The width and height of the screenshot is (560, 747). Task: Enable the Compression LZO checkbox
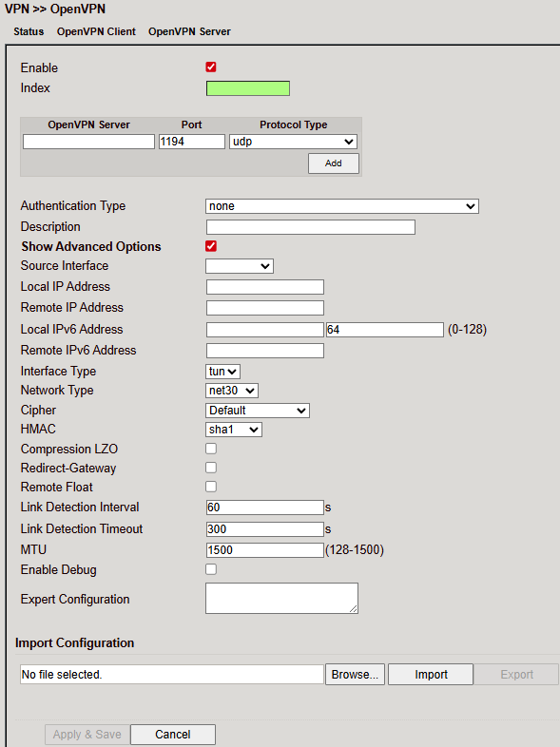[211, 449]
